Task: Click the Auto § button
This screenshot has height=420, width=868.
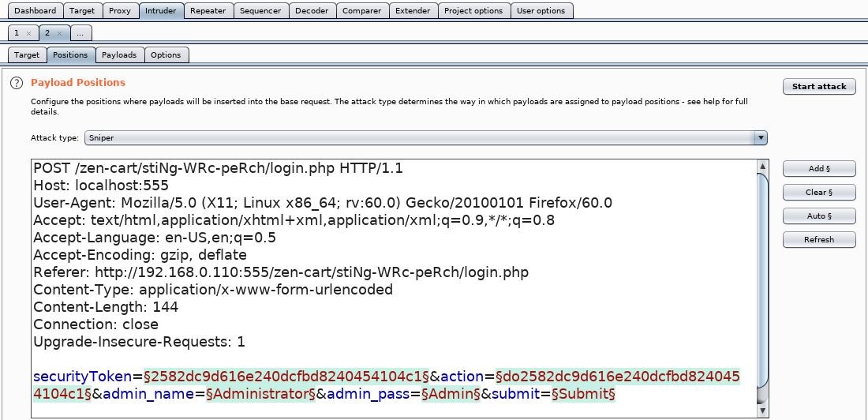Action: [819, 216]
